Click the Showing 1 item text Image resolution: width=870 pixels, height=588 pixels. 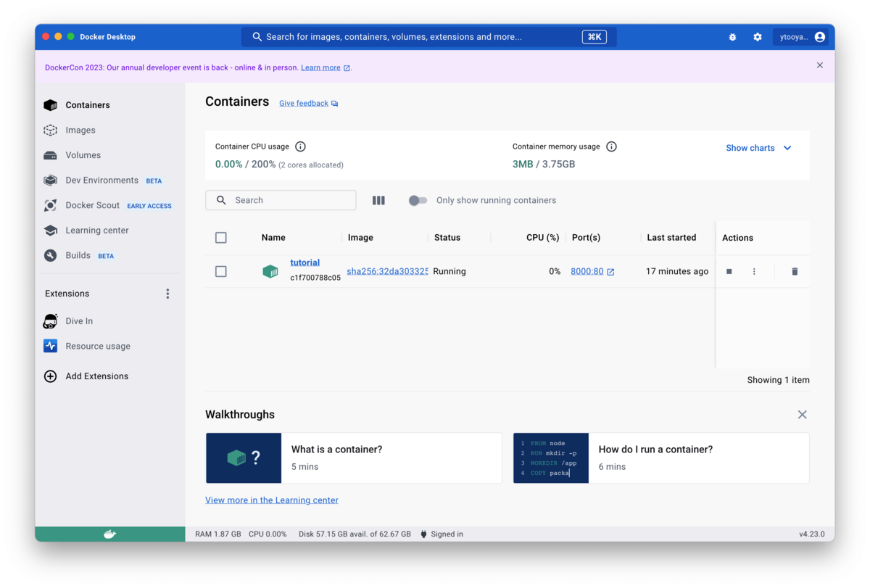coord(779,380)
